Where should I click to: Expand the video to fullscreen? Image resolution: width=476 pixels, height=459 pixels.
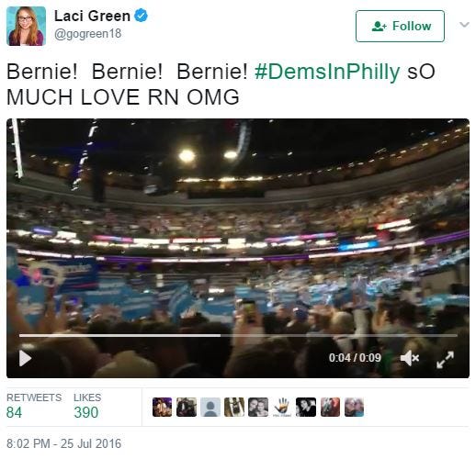coord(445,360)
